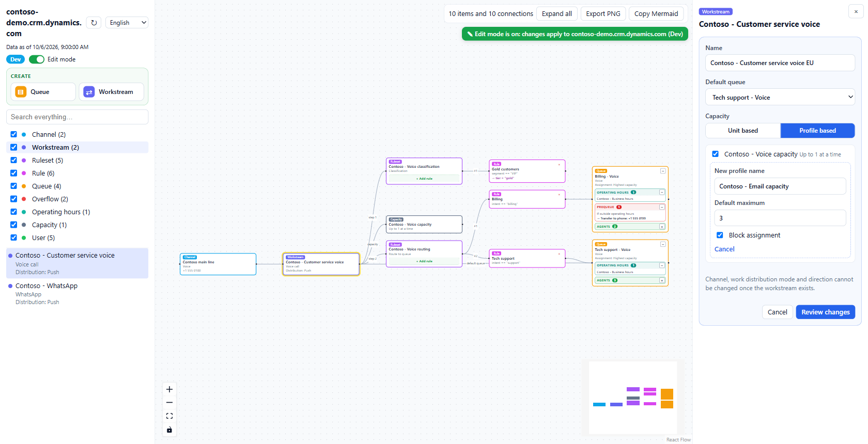
Task: Click the Default maximum input field
Action: [x=780, y=218]
